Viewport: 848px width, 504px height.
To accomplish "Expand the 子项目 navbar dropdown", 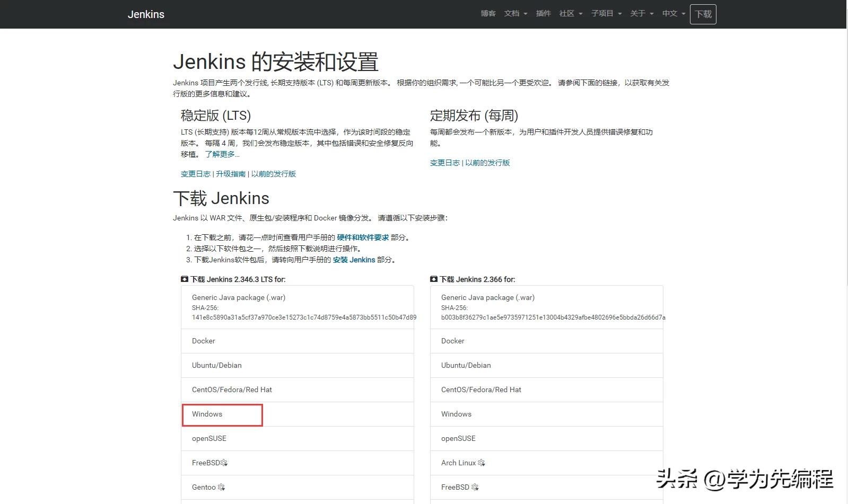I will pos(606,14).
